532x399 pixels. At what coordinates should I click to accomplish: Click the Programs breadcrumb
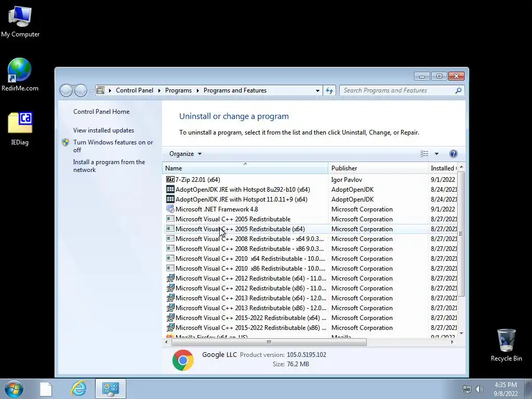tap(178, 90)
